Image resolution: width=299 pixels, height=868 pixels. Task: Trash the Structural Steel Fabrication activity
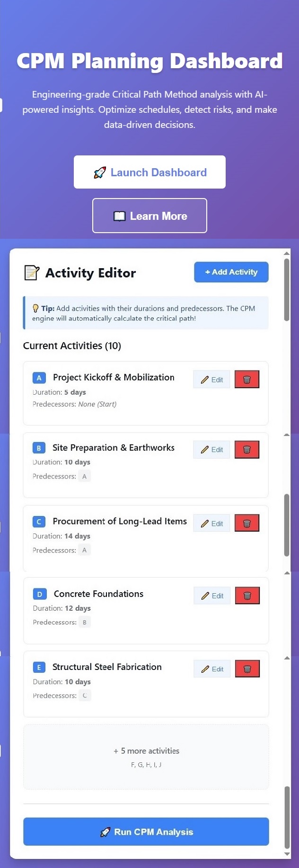click(x=247, y=669)
